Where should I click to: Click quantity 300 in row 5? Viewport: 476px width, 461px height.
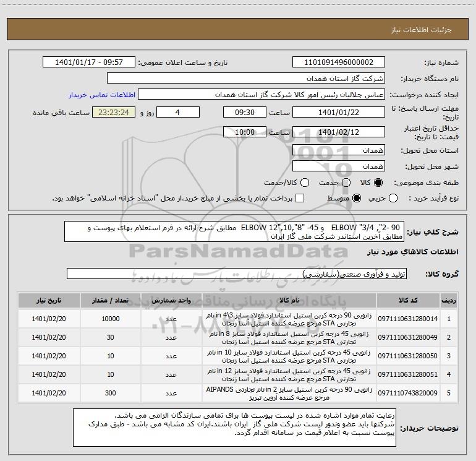111,393
